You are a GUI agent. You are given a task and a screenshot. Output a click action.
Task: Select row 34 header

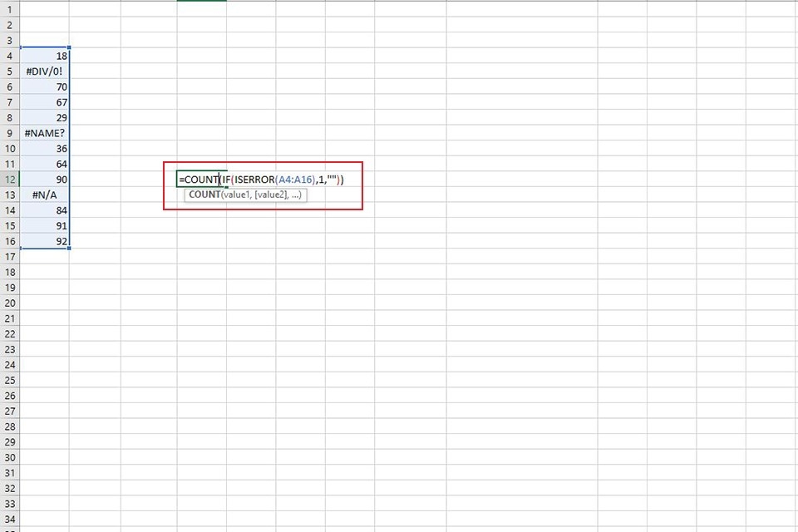[10, 519]
